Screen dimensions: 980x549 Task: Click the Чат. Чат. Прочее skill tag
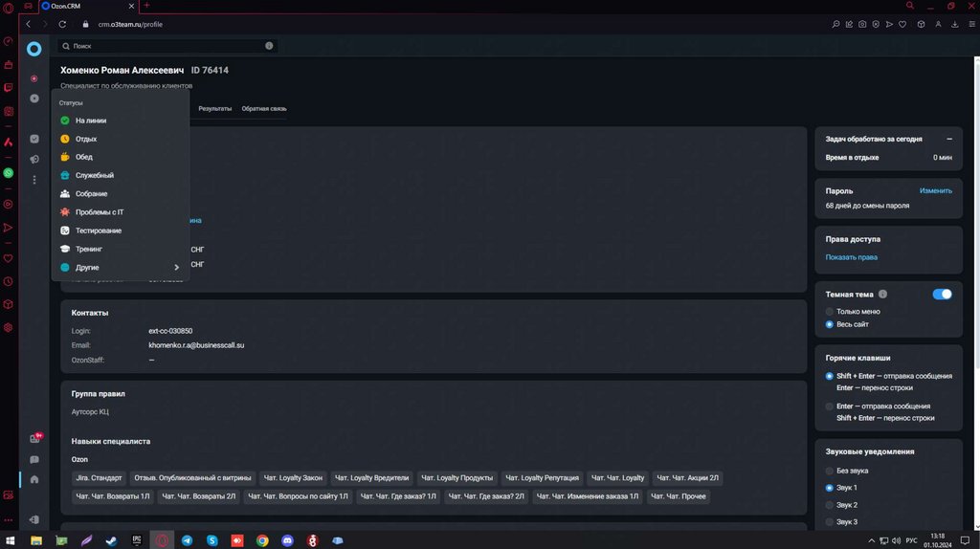(679, 496)
